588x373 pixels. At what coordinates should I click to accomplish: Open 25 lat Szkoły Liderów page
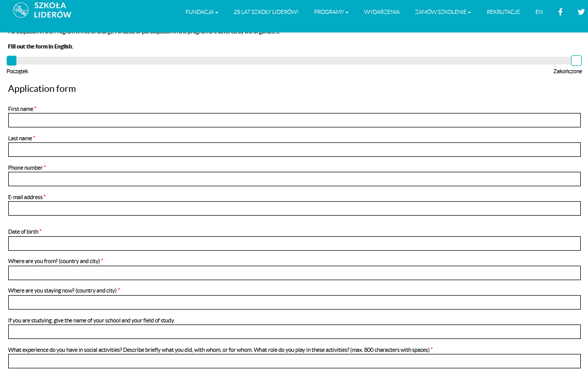pos(266,12)
